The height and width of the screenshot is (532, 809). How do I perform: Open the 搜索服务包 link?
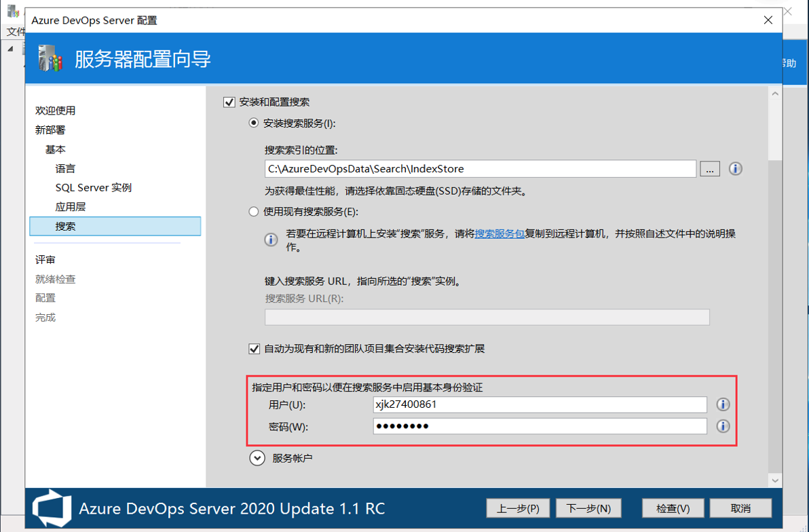(500, 233)
